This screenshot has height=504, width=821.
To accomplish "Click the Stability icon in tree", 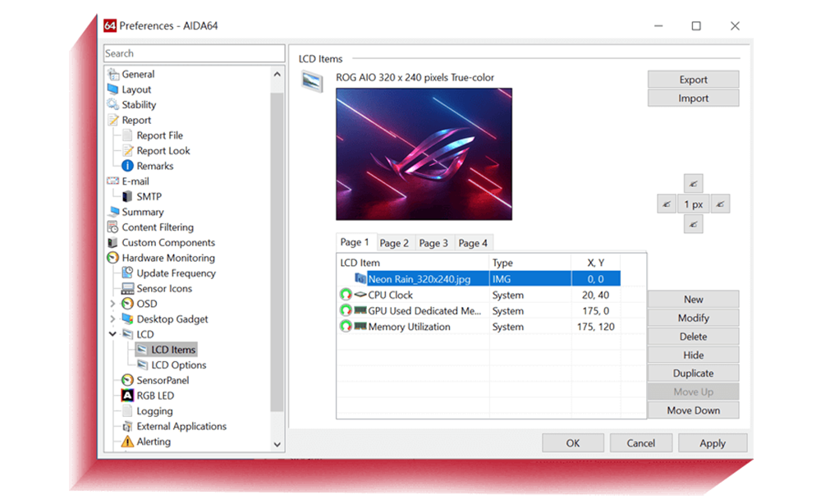I will [x=113, y=105].
